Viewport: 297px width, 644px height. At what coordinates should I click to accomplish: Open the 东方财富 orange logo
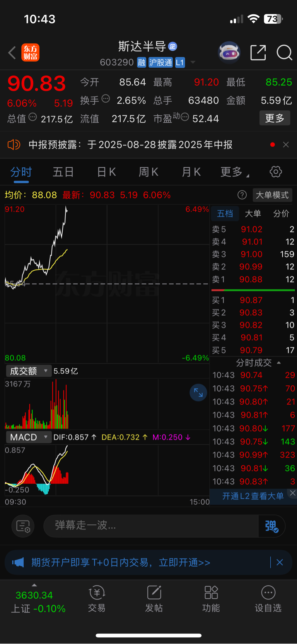30,53
